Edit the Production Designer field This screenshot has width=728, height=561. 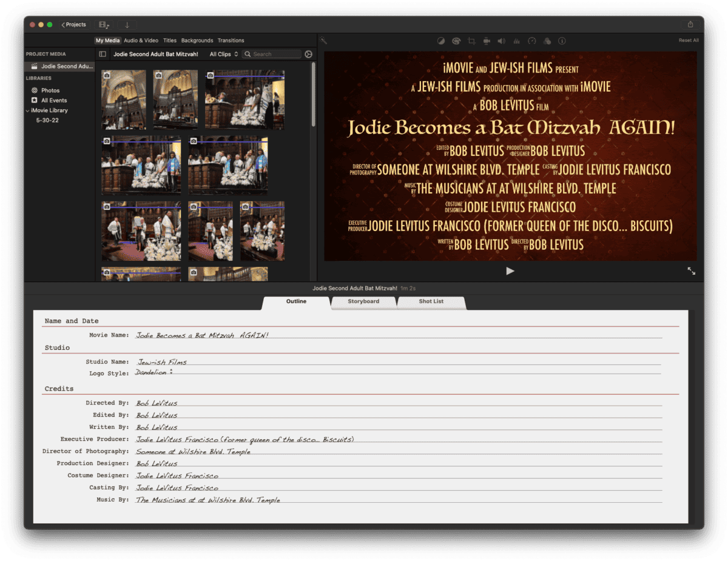coord(398,463)
